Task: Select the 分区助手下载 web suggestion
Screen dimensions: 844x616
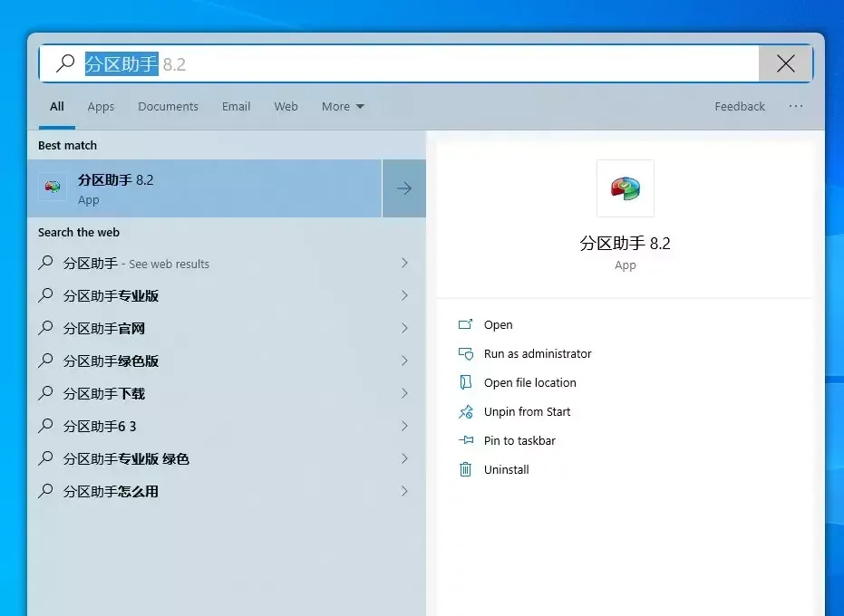Action: (x=104, y=393)
